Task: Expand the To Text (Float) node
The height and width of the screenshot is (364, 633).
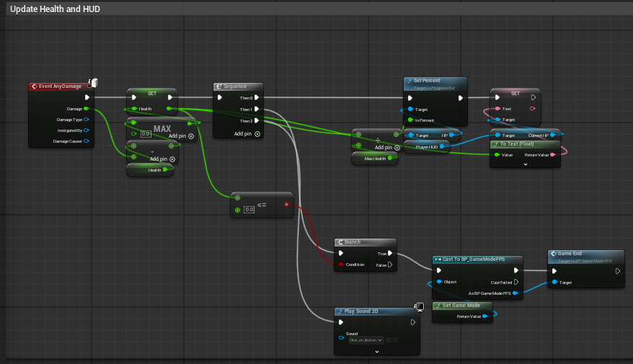Action: coord(525,164)
